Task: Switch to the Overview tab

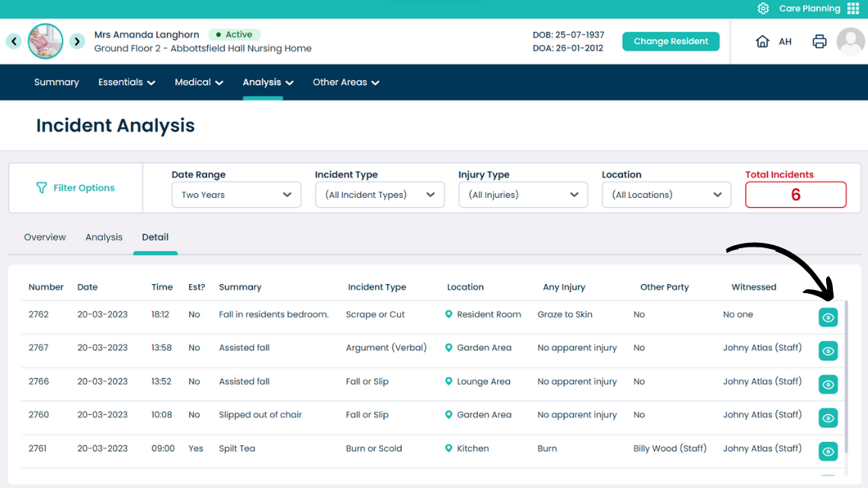Action: (45, 238)
